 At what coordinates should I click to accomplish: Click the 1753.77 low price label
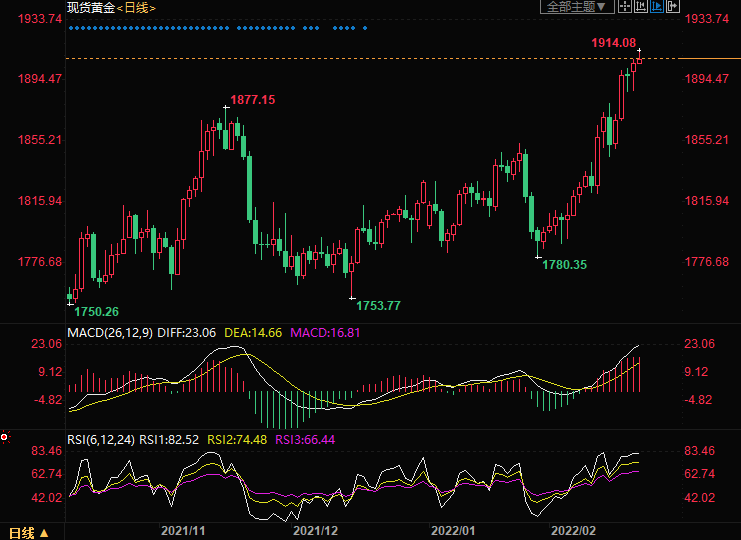click(378, 305)
